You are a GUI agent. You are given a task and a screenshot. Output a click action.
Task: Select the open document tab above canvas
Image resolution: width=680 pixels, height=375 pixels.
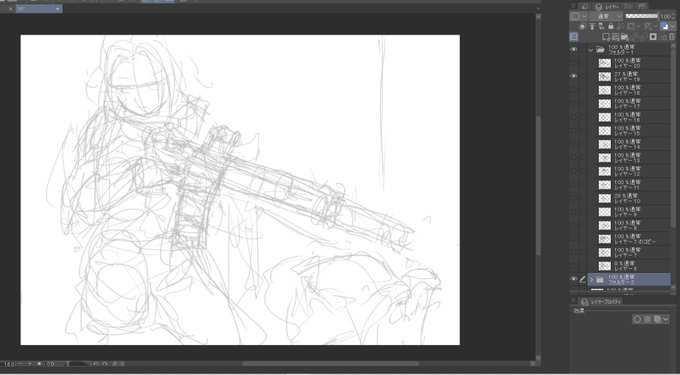pos(39,8)
